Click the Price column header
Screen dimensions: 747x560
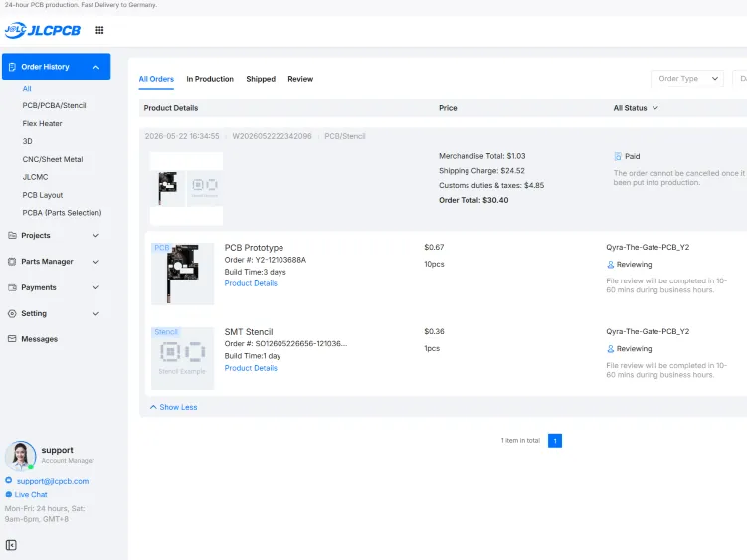[x=448, y=108]
